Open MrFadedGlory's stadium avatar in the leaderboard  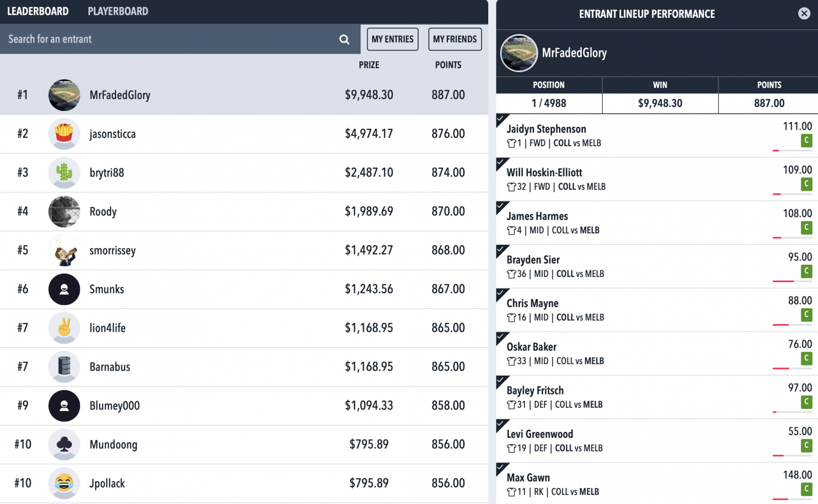pos(64,95)
